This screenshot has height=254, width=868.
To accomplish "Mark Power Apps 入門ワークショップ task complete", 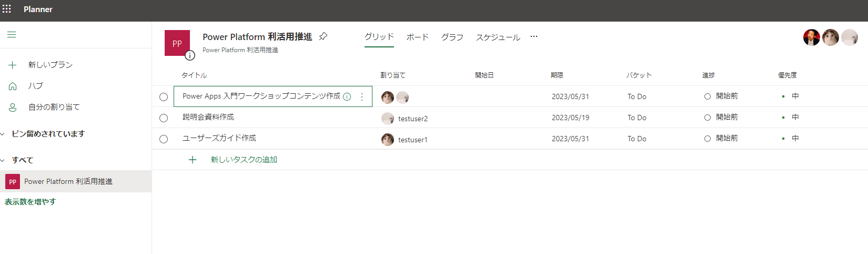I will point(164,97).
